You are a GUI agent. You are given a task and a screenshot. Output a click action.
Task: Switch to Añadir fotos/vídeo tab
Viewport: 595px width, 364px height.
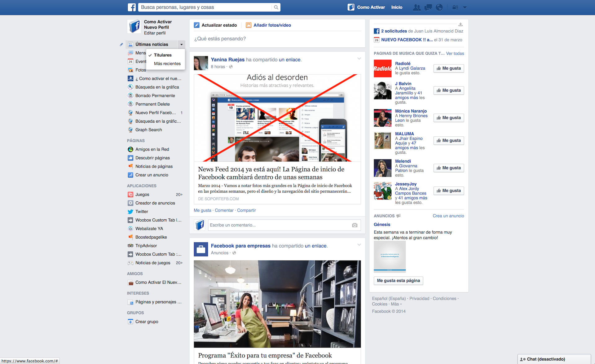tap(272, 25)
